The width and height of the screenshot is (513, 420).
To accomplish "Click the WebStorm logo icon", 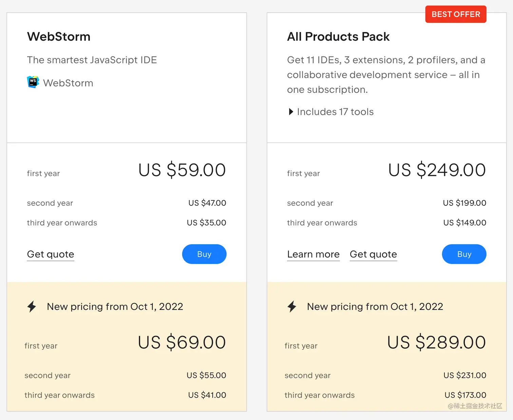I will point(33,82).
